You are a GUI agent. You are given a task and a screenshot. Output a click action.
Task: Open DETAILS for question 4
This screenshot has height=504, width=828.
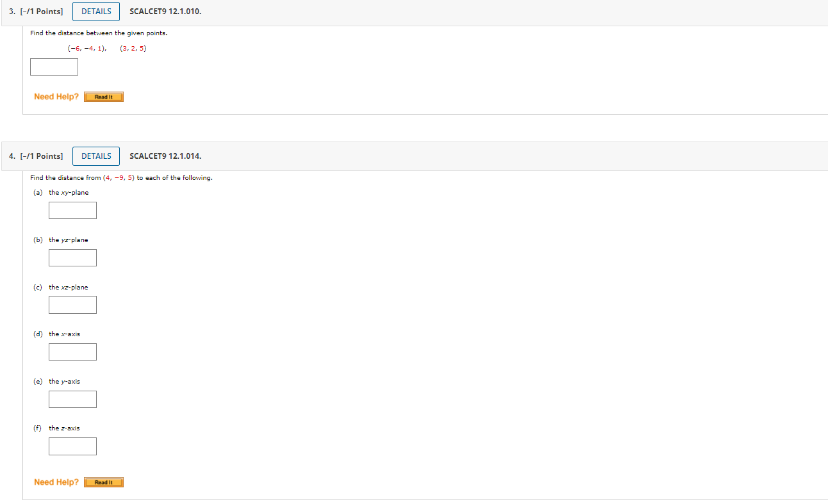[96, 156]
